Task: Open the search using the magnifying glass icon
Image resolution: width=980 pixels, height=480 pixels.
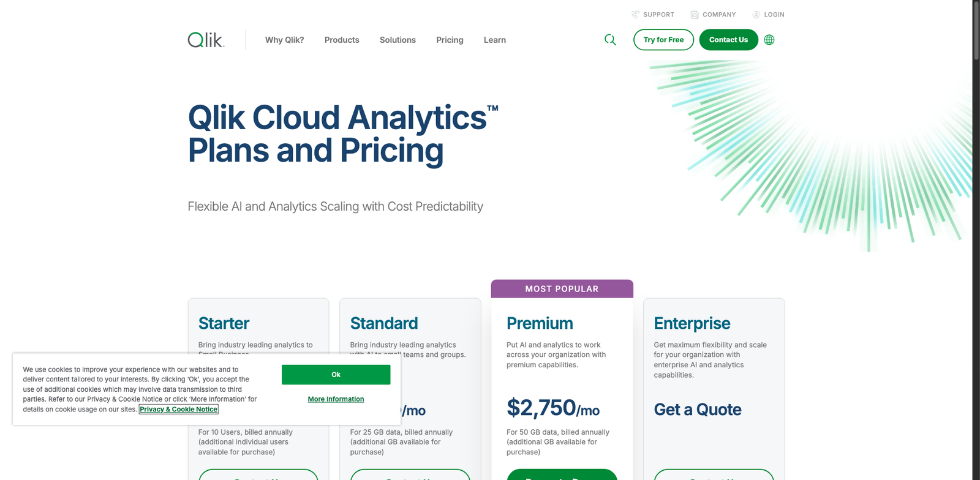Action: pyautogui.click(x=610, y=39)
